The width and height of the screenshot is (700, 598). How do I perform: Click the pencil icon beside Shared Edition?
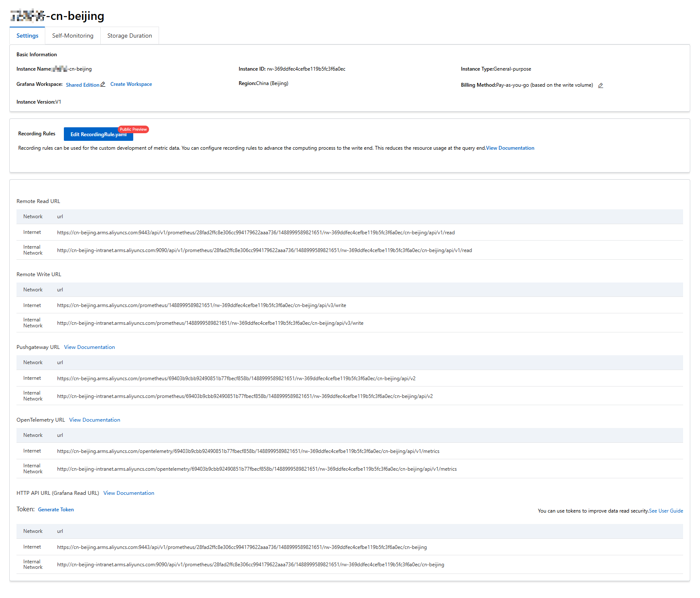103,85
